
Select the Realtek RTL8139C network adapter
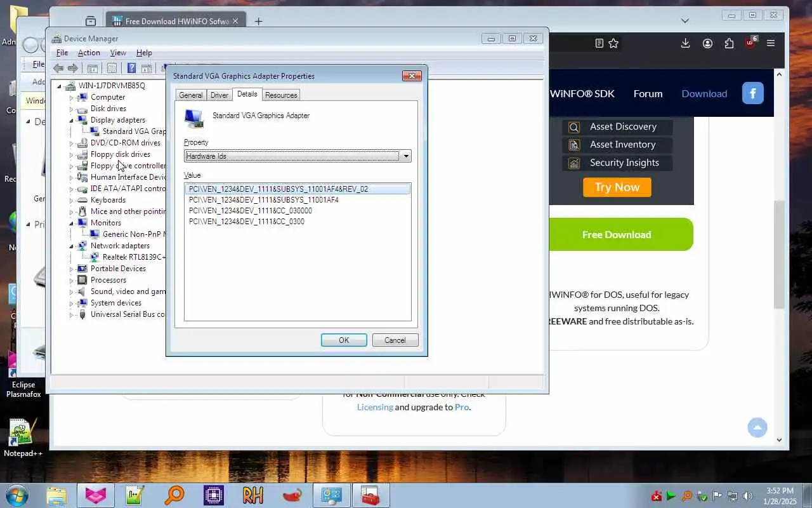[x=134, y=257]
